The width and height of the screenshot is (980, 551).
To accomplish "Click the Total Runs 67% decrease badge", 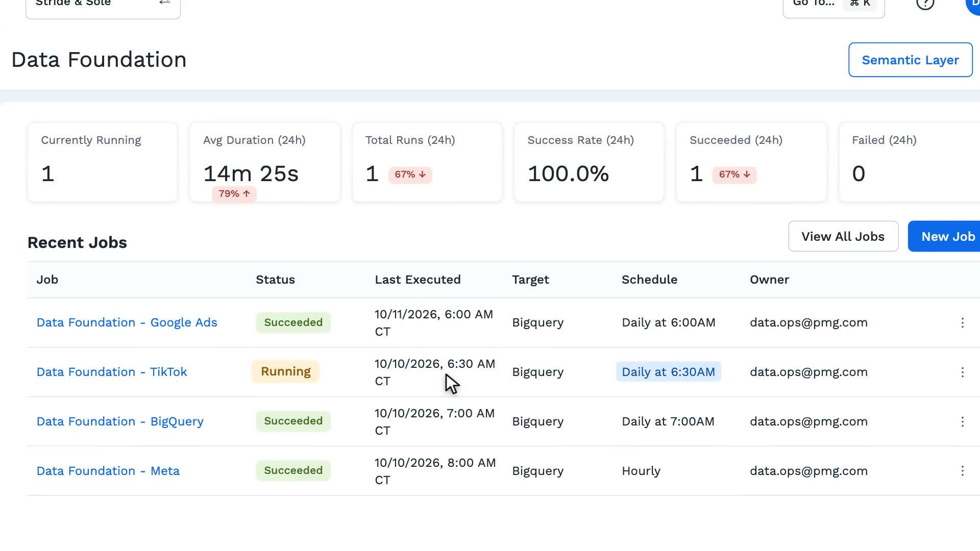I will point(410,174).
